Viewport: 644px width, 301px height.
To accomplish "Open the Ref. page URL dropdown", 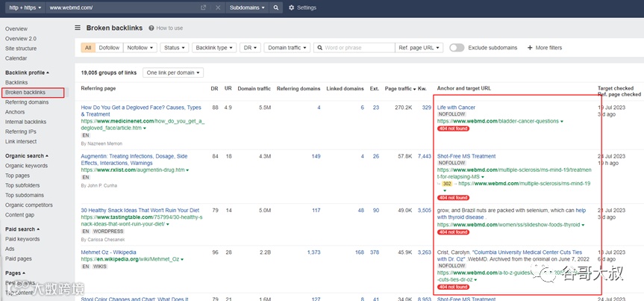I will pyautogui.click(x=419, y=48).
